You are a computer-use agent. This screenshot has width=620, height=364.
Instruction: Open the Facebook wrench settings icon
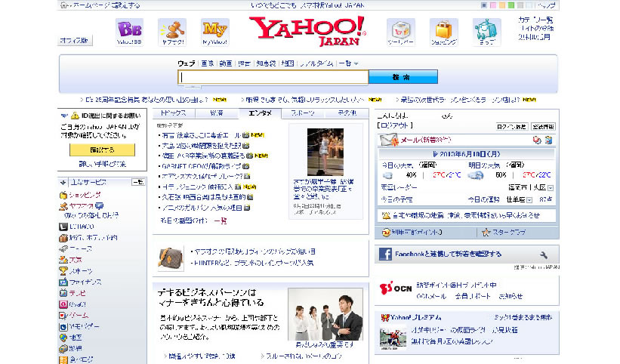pos(544,255)
